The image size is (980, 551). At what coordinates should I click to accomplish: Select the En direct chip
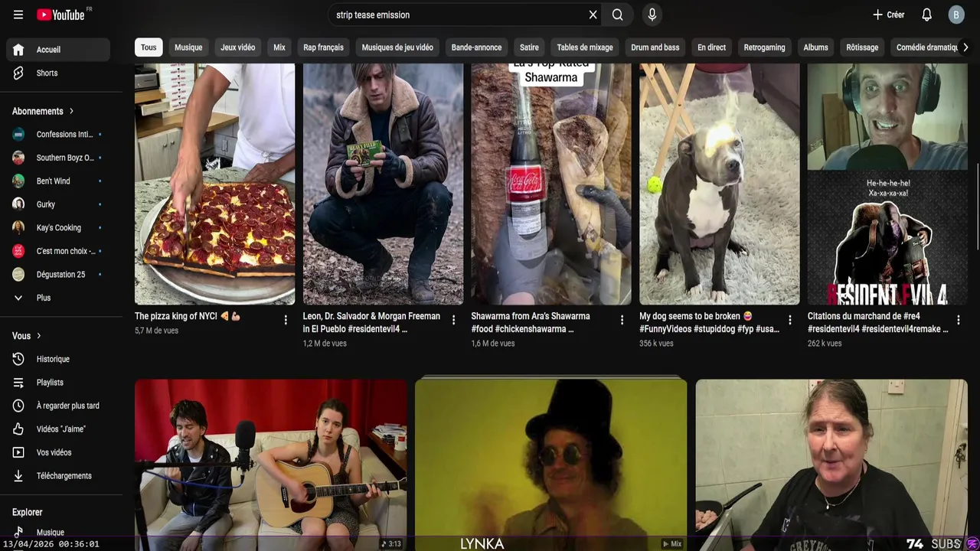coord(711,47)
